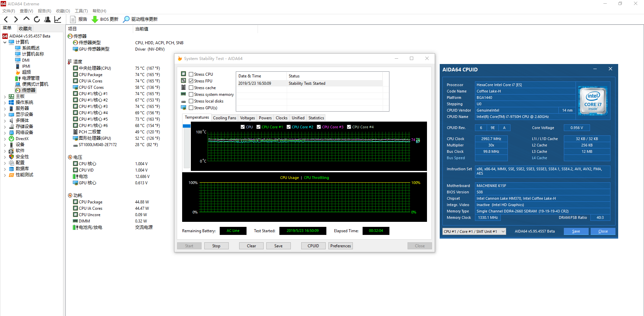Enable the Stress system memory checkbox

coord(191,94)
